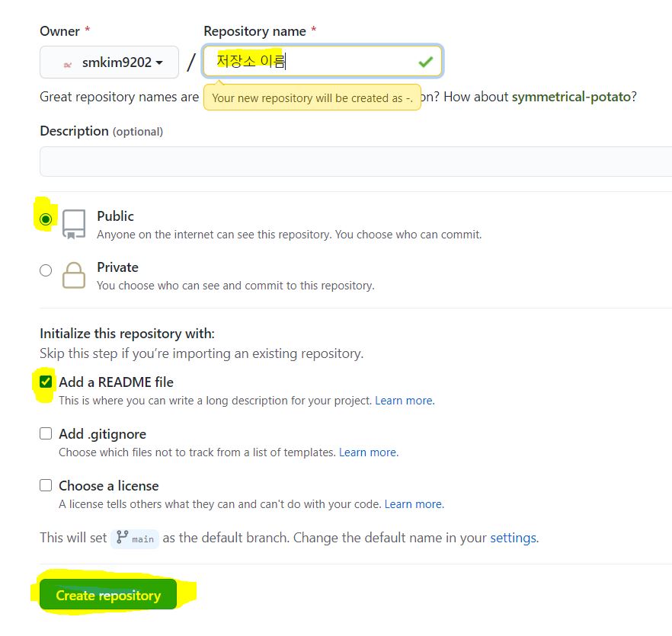Open the default branch settings link
Screen dimensions: 672x636
pos(514,538)
